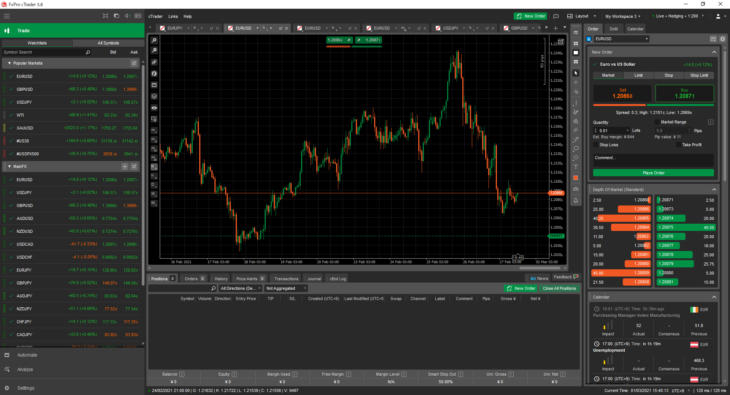Select the Limit order type tab
730x395 pixels.
(x=638, y=75)
